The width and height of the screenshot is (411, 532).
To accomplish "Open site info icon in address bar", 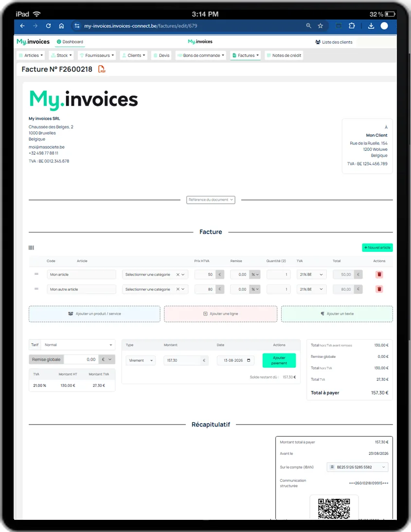I will point(77,26).
